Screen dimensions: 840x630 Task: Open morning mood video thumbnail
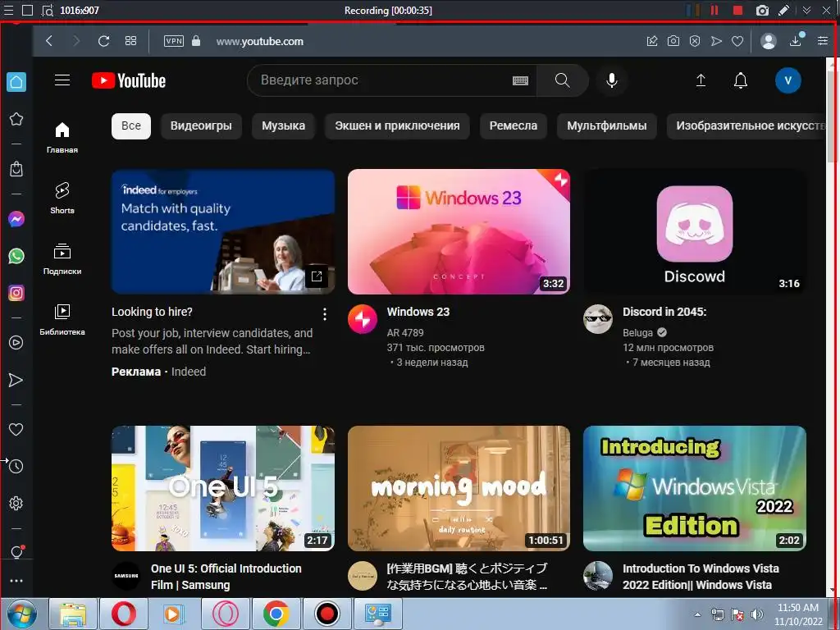click(x=459, y=488)
